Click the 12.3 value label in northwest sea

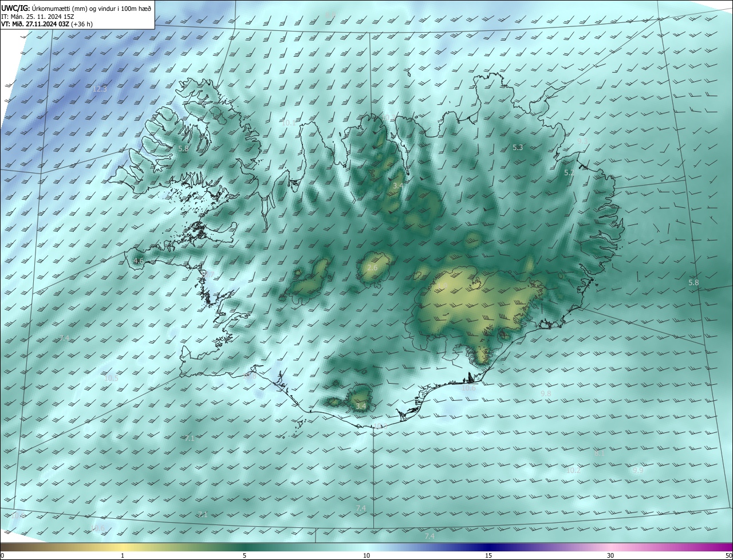pyautogui.click(x=100, y=89)
